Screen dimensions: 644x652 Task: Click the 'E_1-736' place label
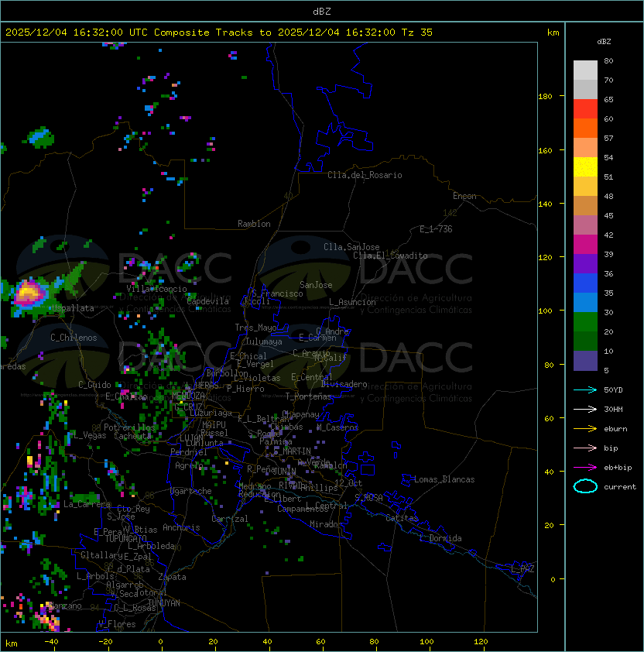[436, 229]
